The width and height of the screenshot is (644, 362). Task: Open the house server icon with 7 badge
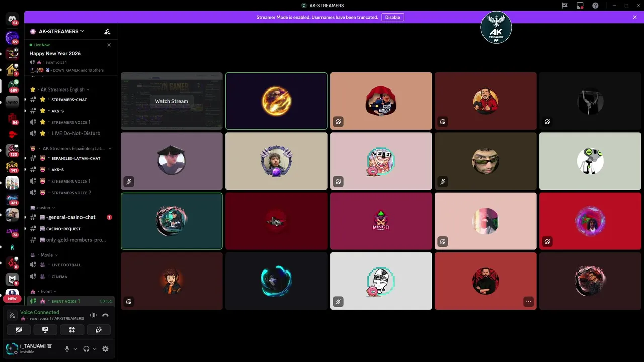pyautogui.click(x=12, y=69)
